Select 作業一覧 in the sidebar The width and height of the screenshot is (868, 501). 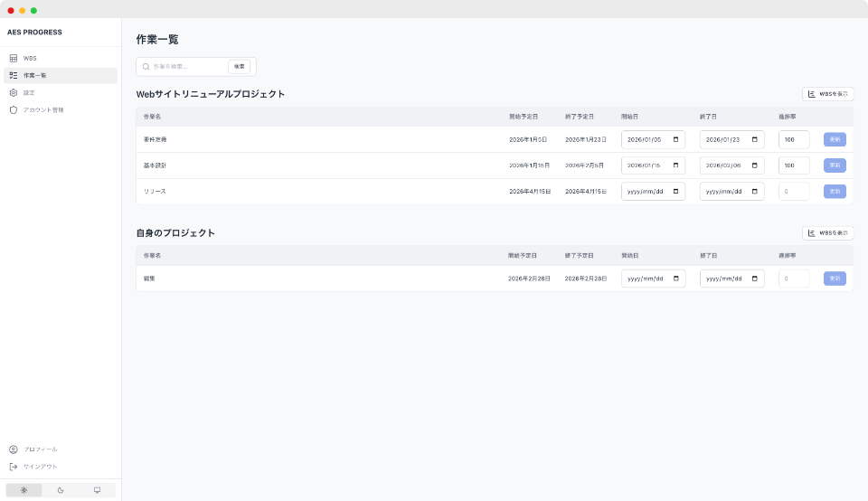coord(34,75)
